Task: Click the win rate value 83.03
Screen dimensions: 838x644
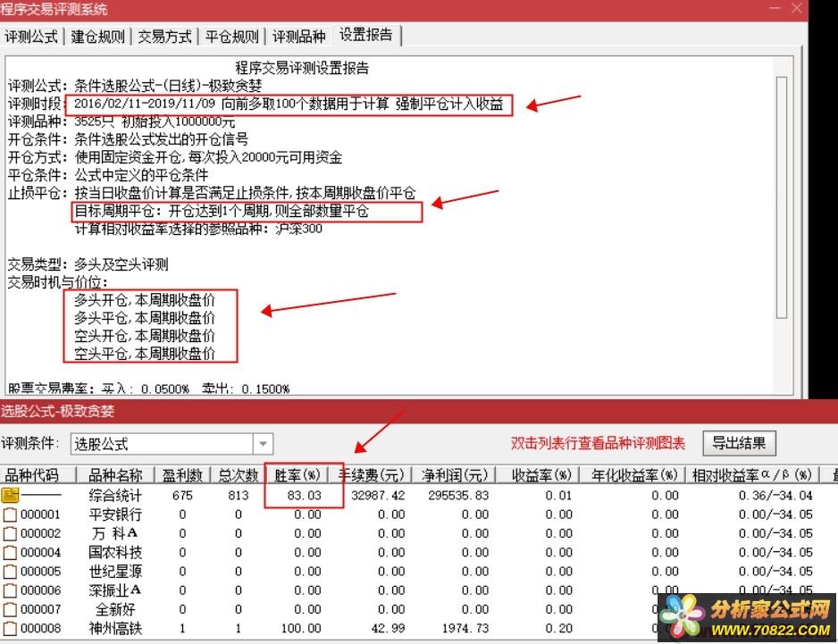Action: point(304,496)
